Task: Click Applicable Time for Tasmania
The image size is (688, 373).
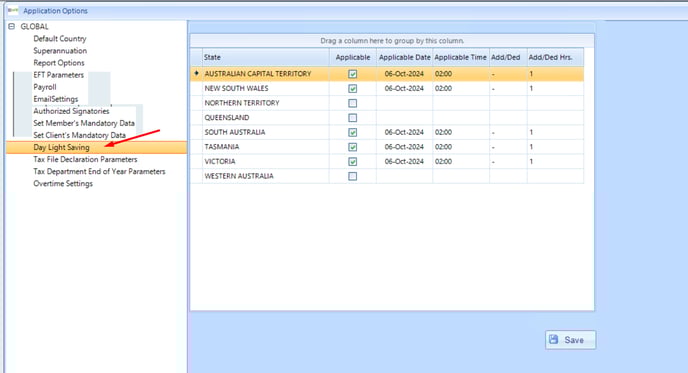Action: point(461,147)
